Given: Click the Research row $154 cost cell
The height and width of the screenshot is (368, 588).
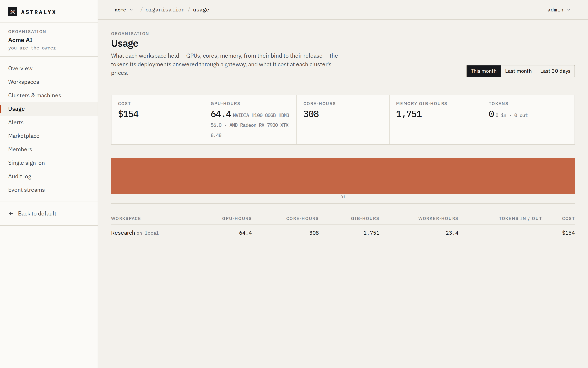Looking at the screenshot, I should tap(568, 233).
